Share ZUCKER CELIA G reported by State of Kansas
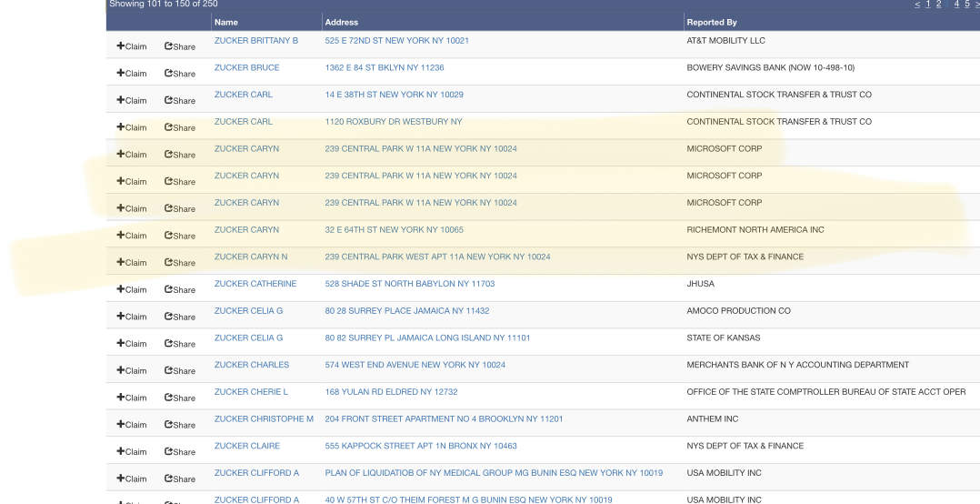Screen dimensions: 980x504 (x=180, y=343)
